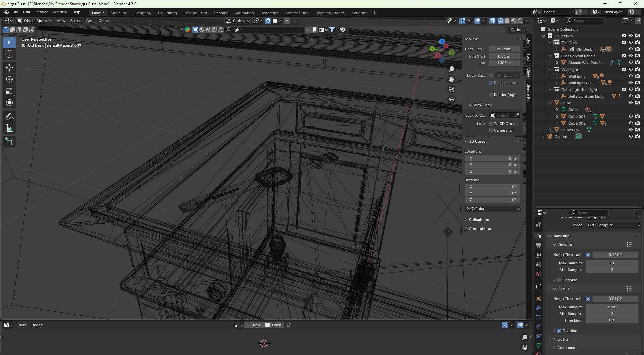Activate the Select Box tool
The height and width of the screenshot is (355, 644).
[9, 42]
